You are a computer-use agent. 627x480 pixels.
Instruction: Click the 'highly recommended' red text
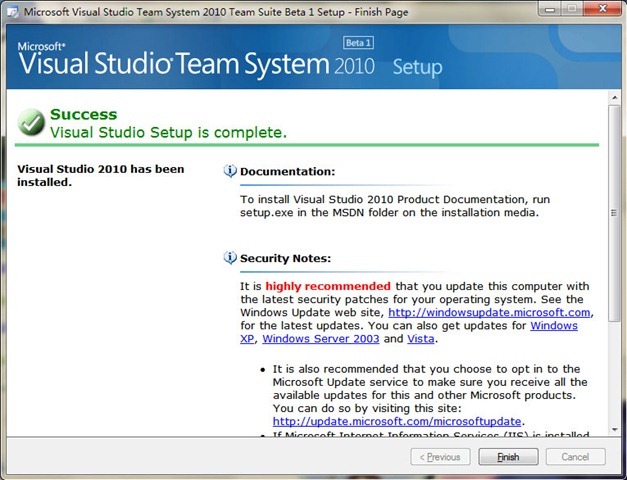[328, 286]
